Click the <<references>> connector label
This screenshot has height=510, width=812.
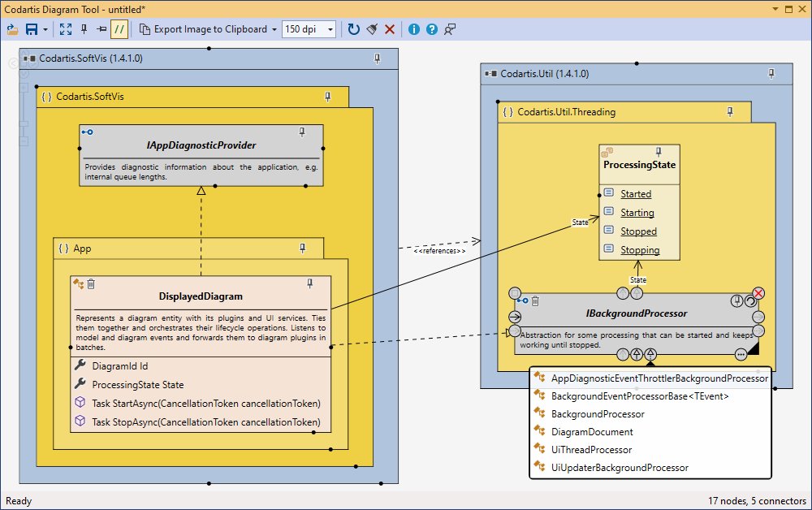(x=439, y=251)
